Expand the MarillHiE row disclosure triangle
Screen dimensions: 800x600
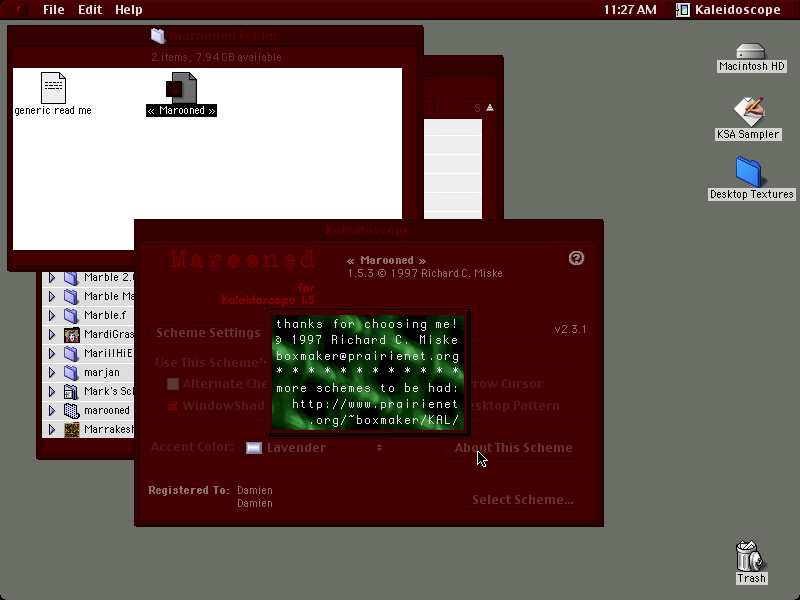point(52,354)
